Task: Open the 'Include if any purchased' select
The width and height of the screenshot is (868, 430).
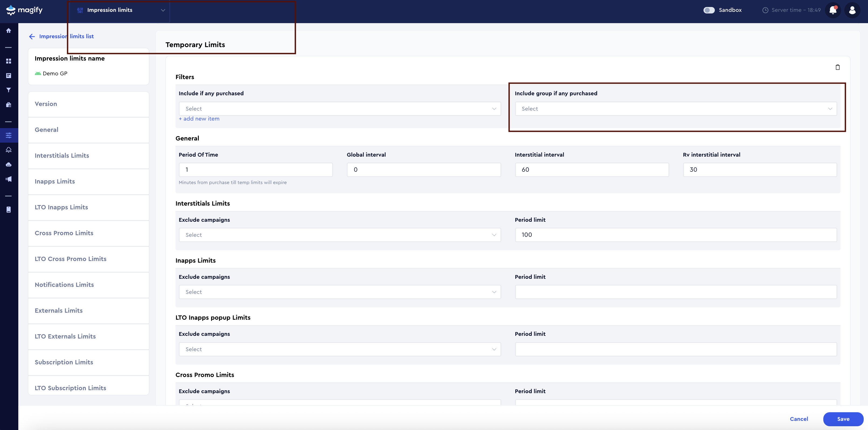Action: (339, 108)
